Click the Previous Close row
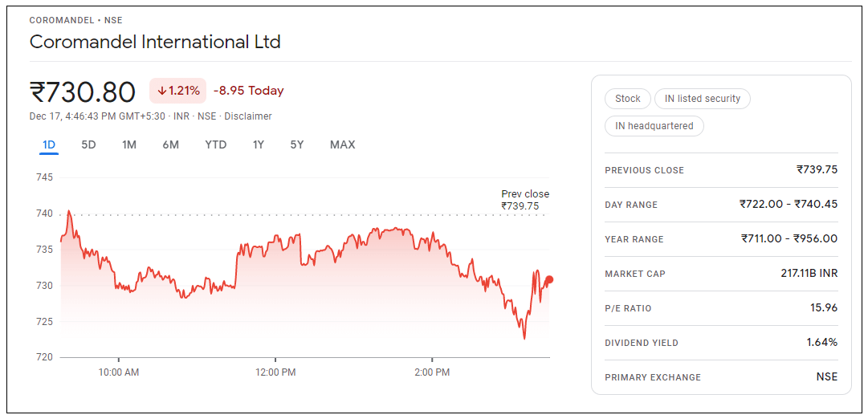Screen dimensions: 868x419 (720, 170)
